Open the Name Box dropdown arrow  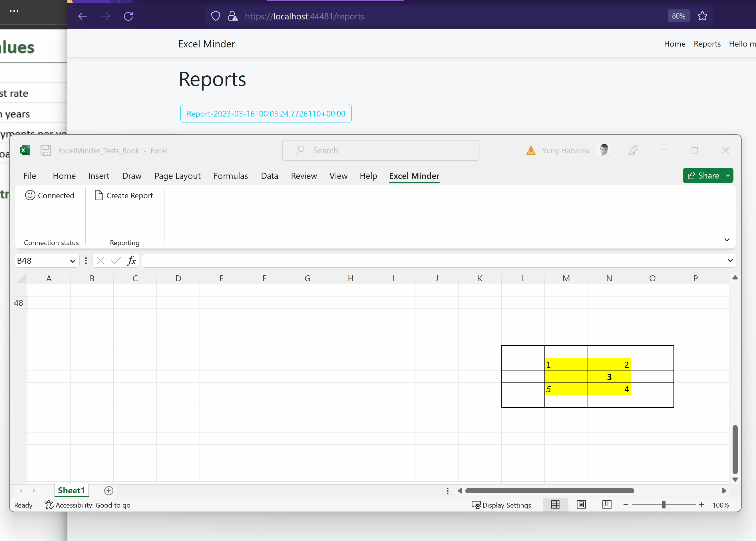(x=73, y=261)
